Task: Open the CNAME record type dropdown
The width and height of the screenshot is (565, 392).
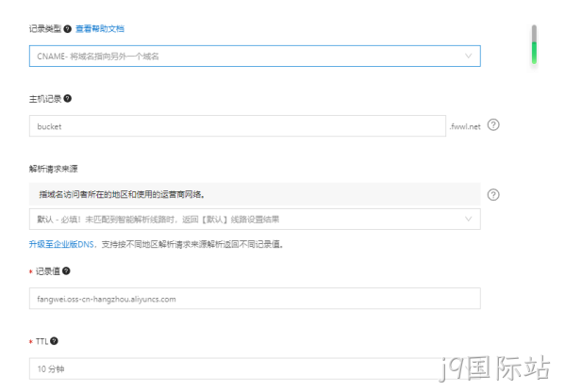Action: (x=255, y=57)
